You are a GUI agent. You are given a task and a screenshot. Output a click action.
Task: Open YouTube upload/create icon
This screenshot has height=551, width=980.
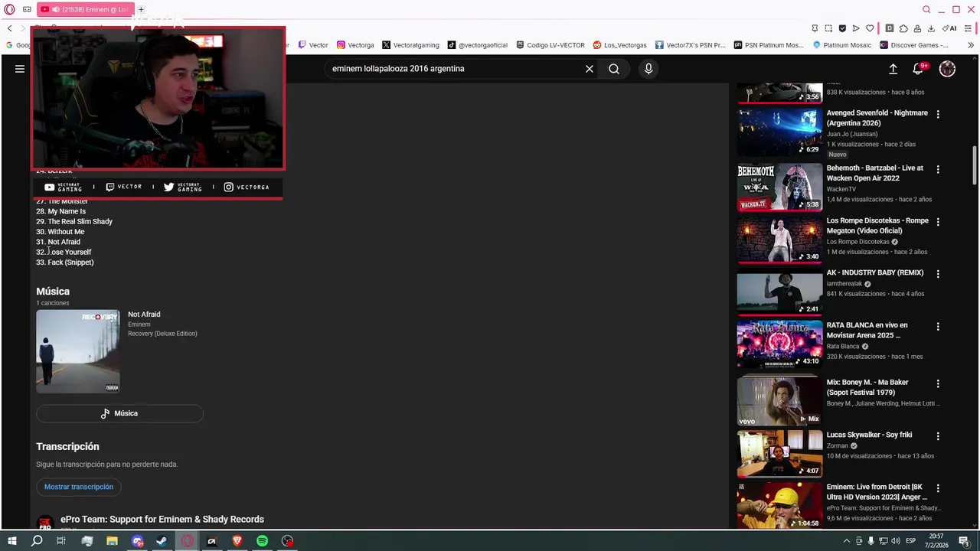tap(893, 69)
